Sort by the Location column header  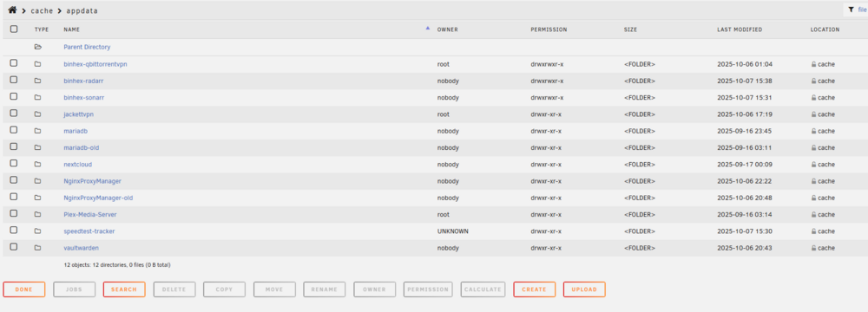825,29
